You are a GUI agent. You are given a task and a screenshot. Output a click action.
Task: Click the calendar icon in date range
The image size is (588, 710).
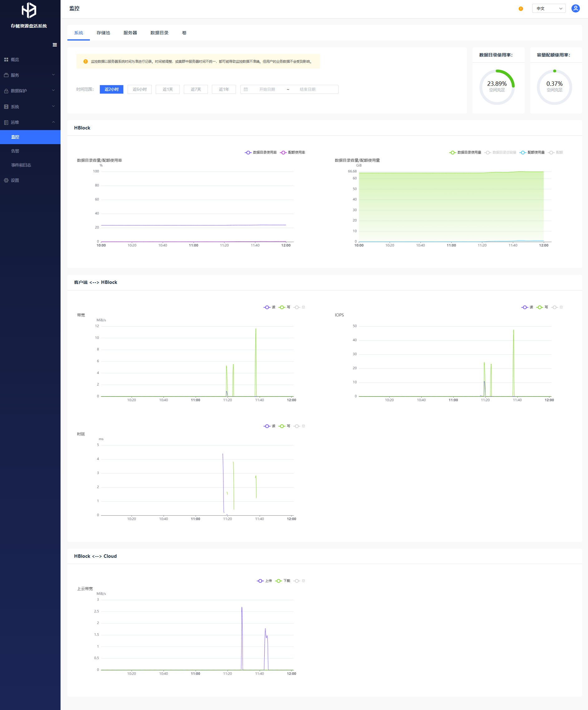(x=246, y=89)
